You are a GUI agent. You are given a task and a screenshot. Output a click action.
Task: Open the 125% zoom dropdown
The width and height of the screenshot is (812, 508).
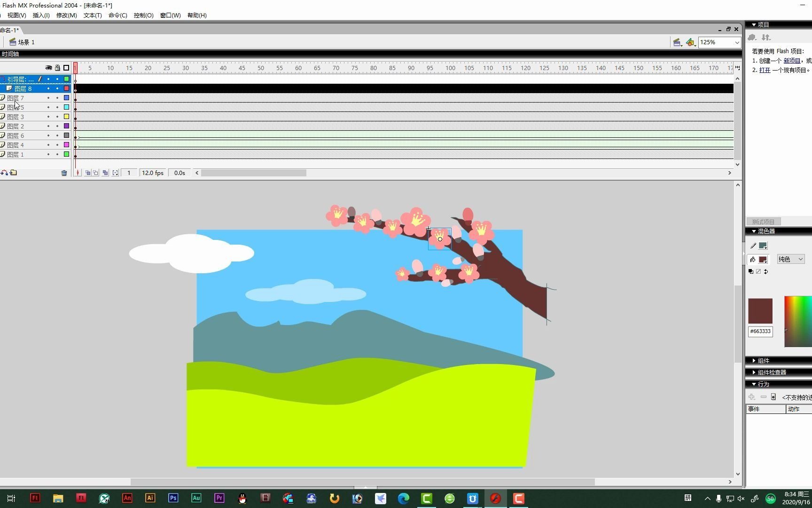click(x=736, y=42)
